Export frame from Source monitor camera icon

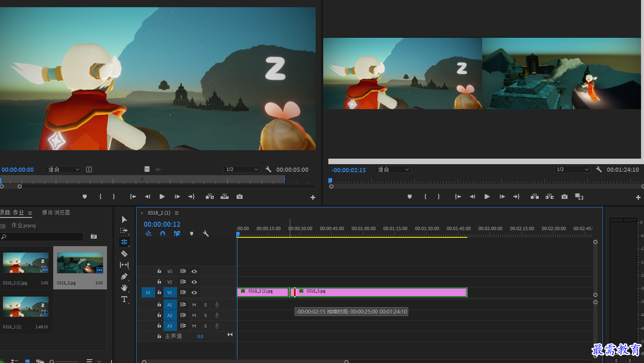(240, 197)
